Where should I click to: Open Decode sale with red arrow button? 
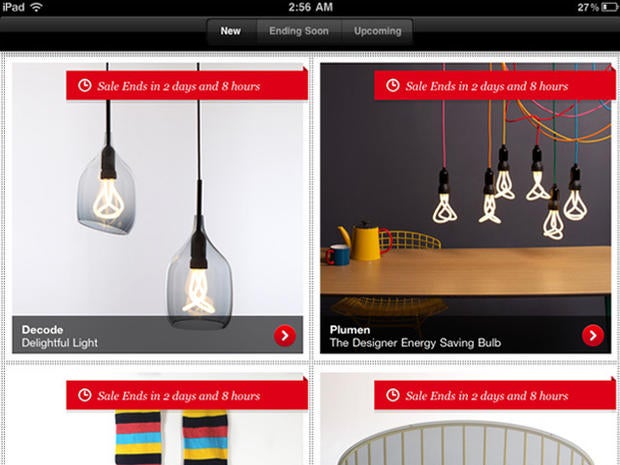pos(285,336)
